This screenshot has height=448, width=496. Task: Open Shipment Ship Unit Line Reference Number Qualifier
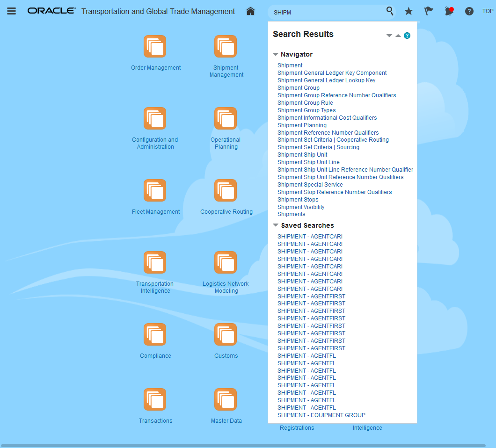coord(345,169)
